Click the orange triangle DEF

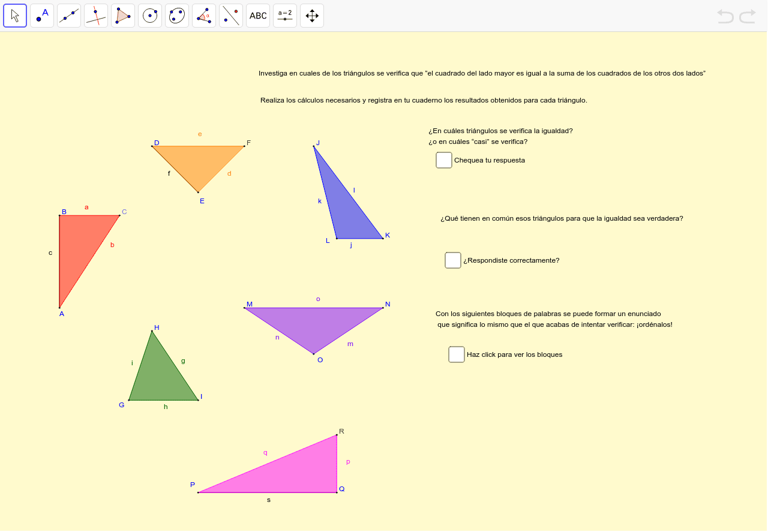tap(198, 162)
